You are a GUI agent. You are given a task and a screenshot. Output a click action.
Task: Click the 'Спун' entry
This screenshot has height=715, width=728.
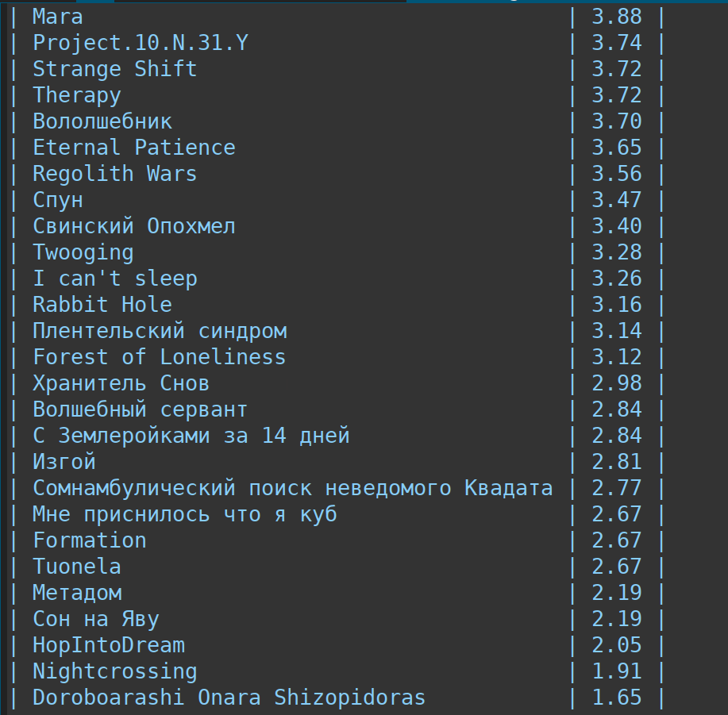tap(58, 201)
